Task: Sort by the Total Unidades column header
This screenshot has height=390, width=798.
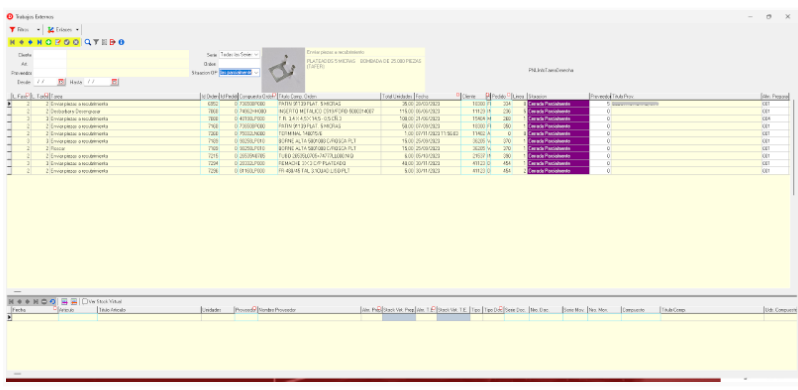Action: click(x=397, y=96)
